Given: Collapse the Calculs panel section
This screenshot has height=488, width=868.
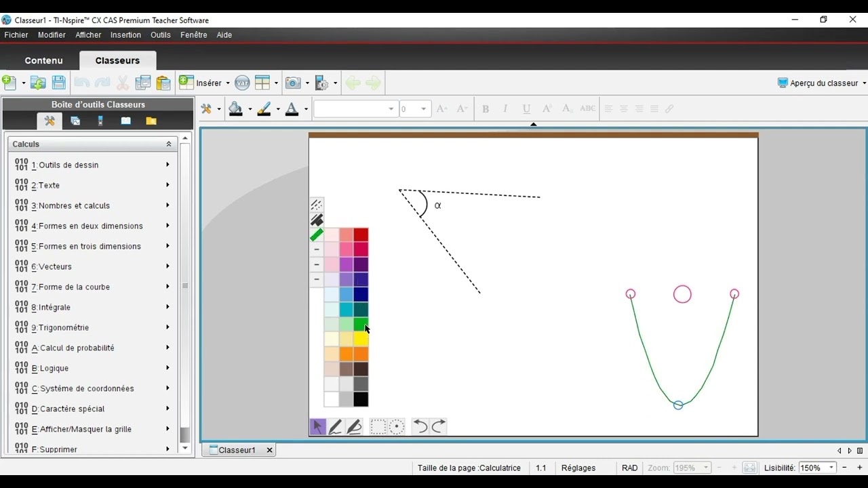Looking at the screenshot, I should click(169, 144).
